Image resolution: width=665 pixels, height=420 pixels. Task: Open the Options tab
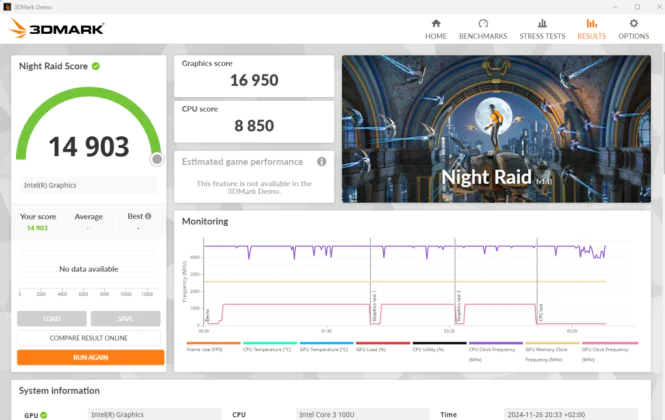[633, 30]
